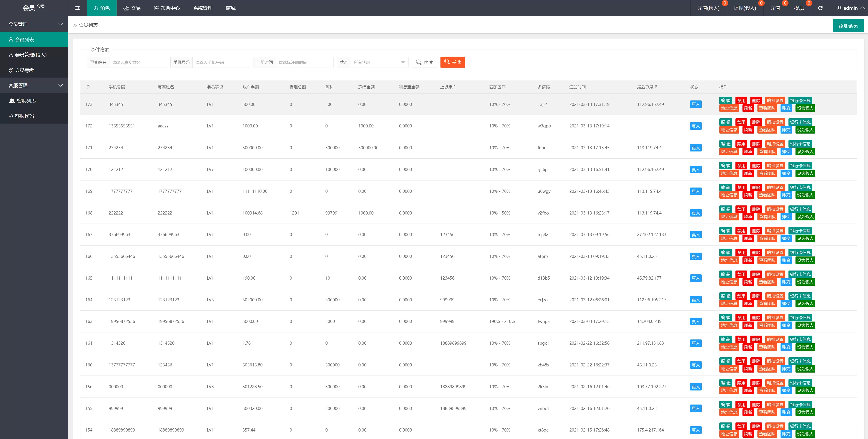Viewport: 868px width, 439px height.
Task: Open the 交易 menu with scales icon
Action: tap(132, 8)
